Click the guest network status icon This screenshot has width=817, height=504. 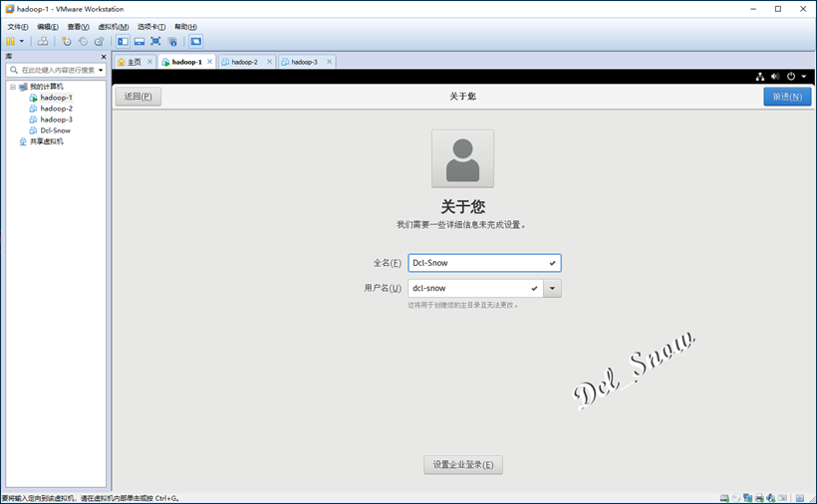760,77
